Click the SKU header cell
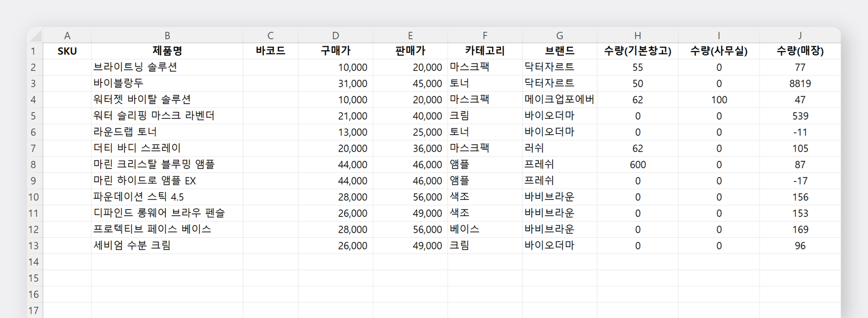This screenshot has width=868, height=318. point(67,51)
